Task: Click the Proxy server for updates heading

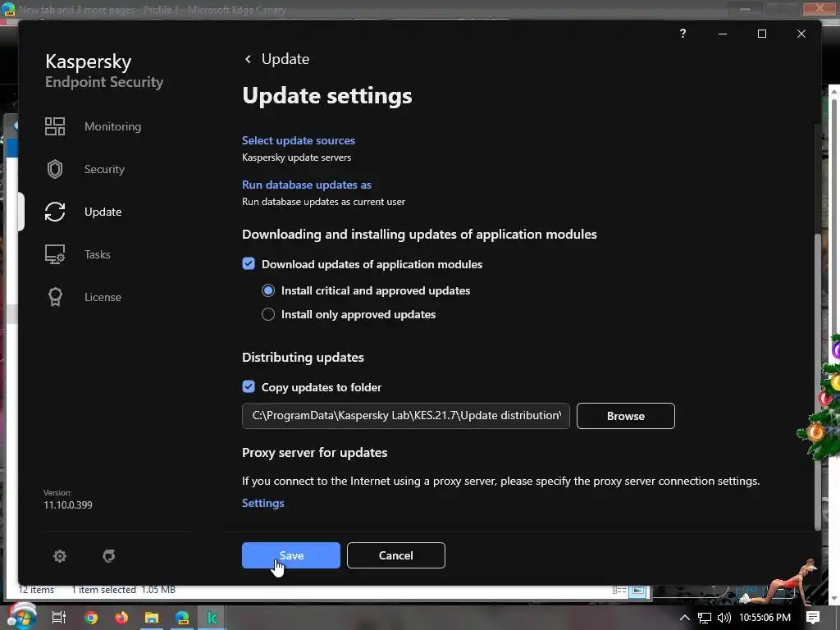Action: (x=314, y=453)
